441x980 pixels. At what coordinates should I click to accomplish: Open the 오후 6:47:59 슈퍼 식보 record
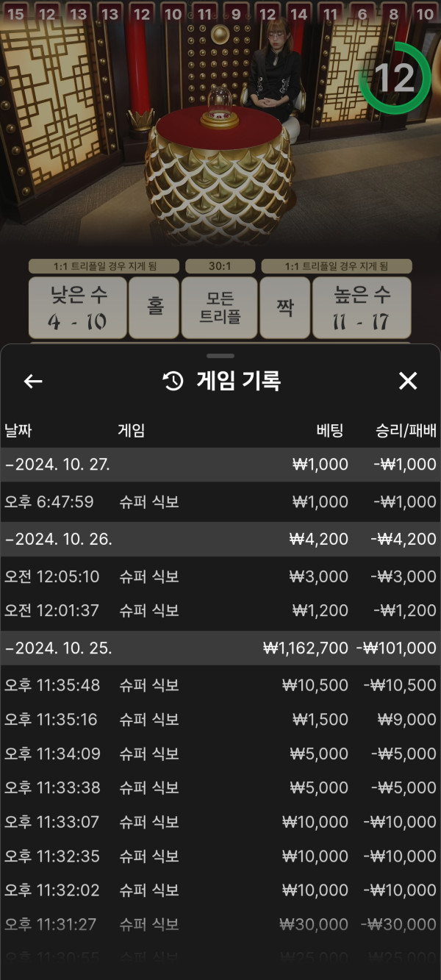(x=220, y=502)
